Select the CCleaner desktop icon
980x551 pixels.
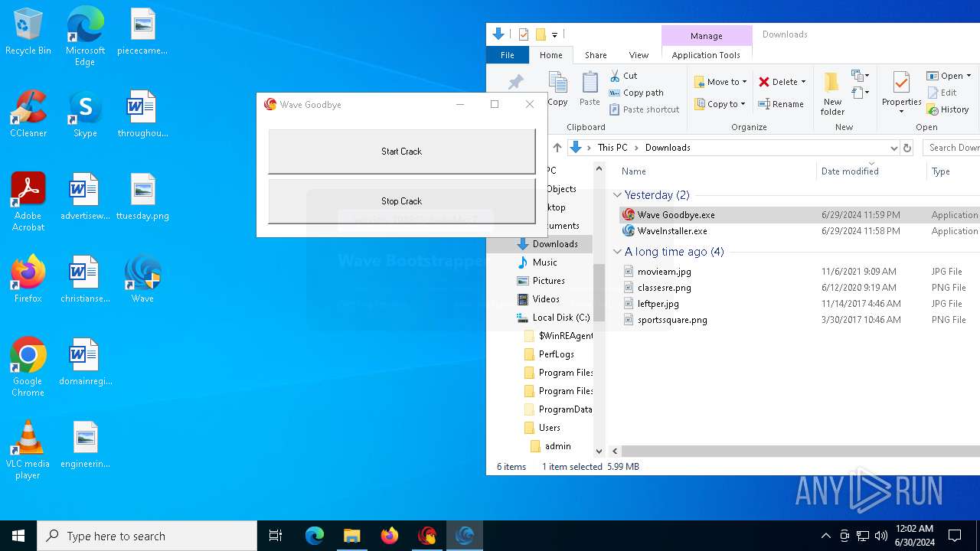pyautogui.click(x=28, y=115)
